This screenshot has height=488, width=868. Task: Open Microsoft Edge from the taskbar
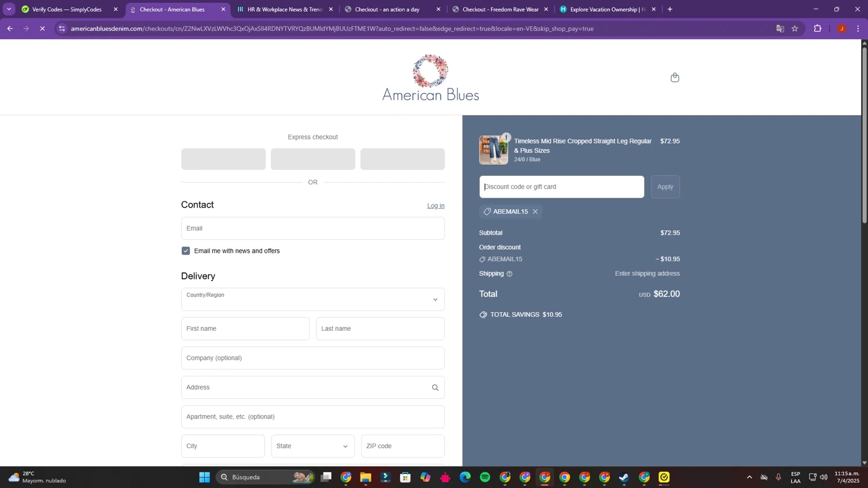click(x=465, y=477)
